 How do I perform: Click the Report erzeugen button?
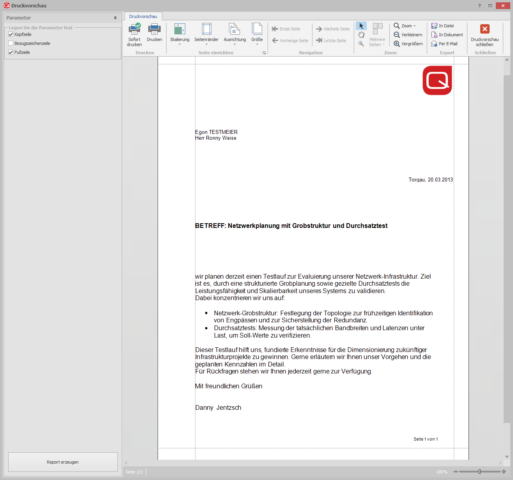[x=63, y=462]
